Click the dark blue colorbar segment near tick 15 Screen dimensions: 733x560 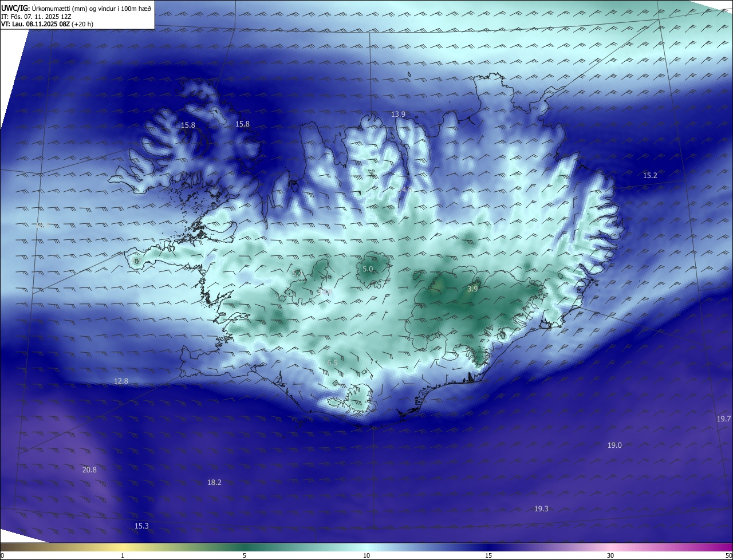pyautogui.click(x=488, y=547)
